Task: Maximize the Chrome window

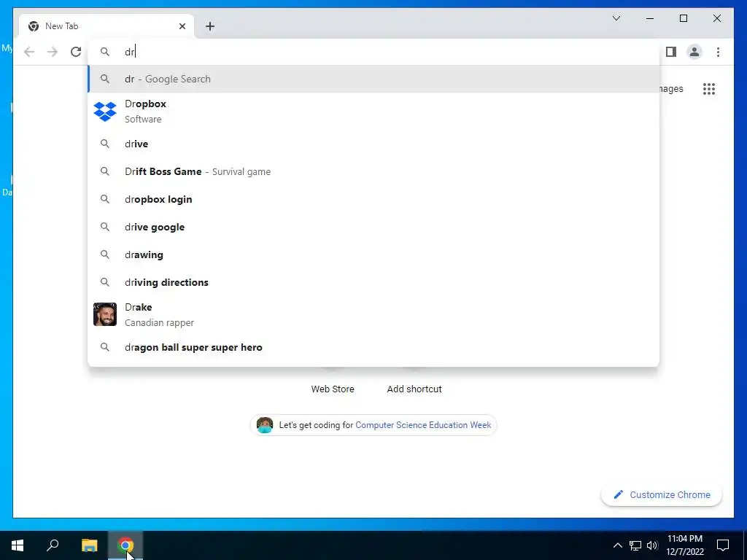Action: pyautogui.click(x=683, y=18)
